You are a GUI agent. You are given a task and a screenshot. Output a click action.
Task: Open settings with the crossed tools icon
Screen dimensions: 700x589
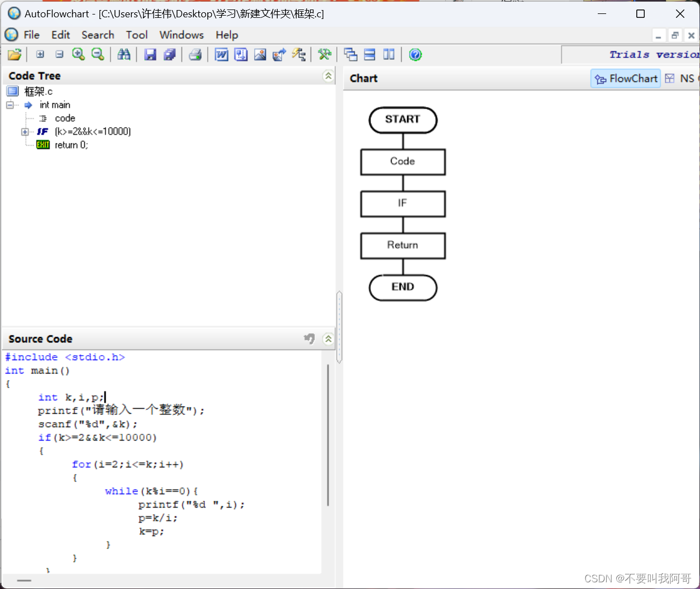[324, 55]
